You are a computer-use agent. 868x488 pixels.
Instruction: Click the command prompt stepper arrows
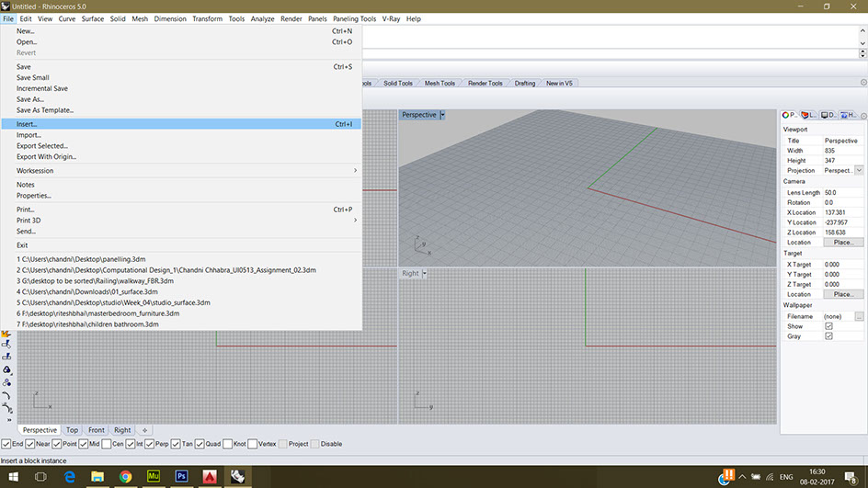(x=862, y=53)
